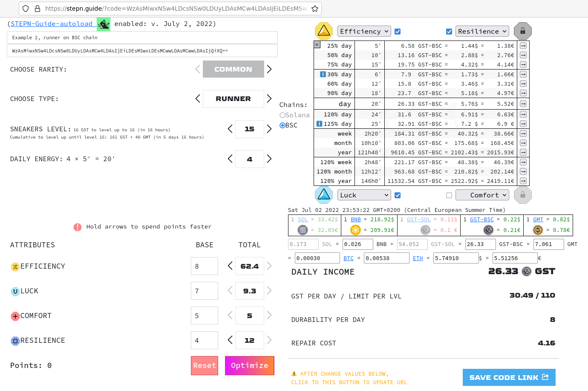Open the Comfort dropdown near the unlocked padlock
Screen dimensions: 588x391
coord(482,195)
